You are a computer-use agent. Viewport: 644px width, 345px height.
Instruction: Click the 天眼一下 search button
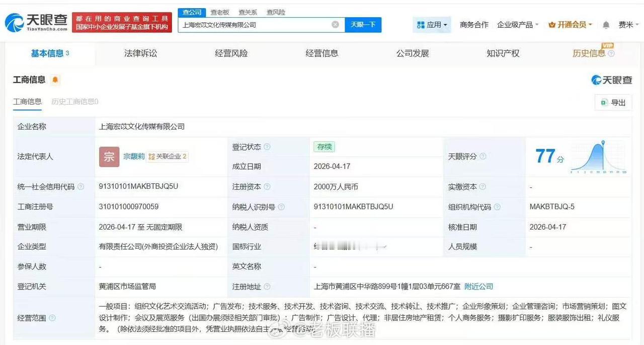click(x=363, y=24)
